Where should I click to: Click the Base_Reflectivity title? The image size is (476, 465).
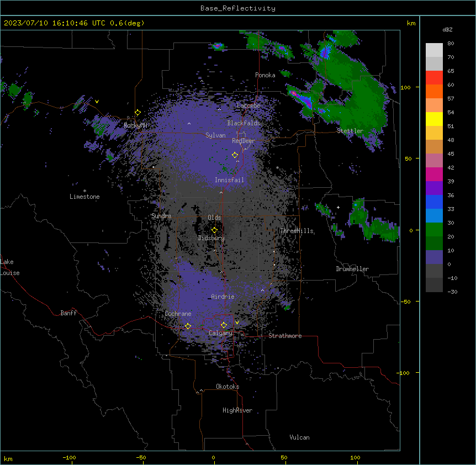click(x=238, y=8)
